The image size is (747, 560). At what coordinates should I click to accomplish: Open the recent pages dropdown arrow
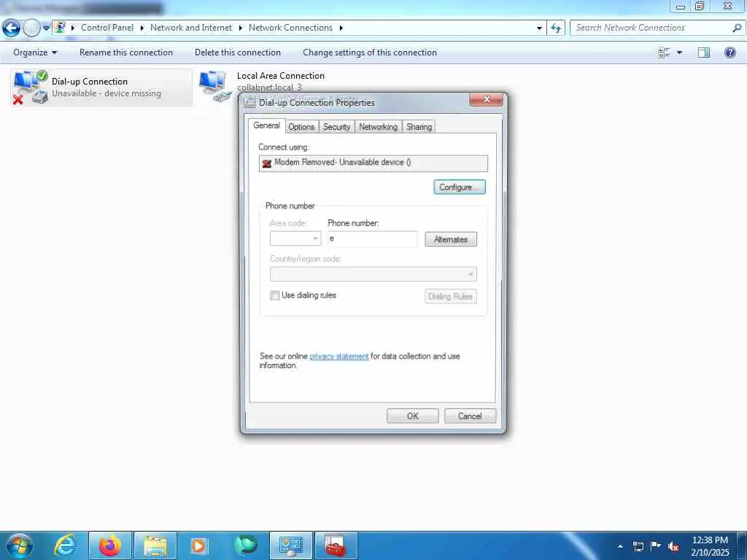point(46,28)
